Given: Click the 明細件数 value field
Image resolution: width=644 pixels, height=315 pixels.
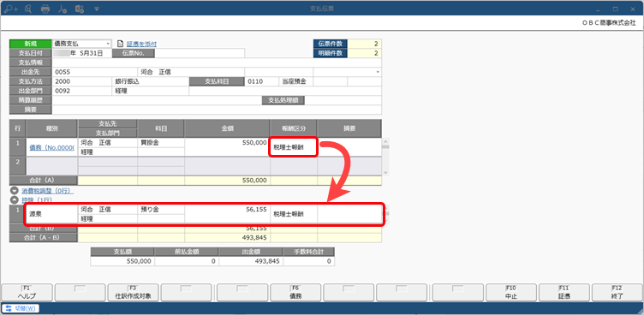Looking at the screenshot, I should [x=364, y=53].
